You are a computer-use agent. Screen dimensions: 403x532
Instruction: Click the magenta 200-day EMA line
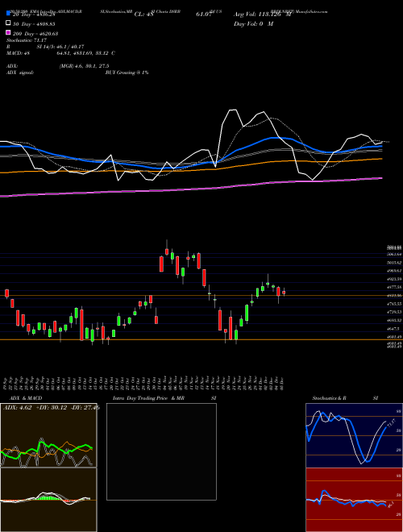(191, 189)
